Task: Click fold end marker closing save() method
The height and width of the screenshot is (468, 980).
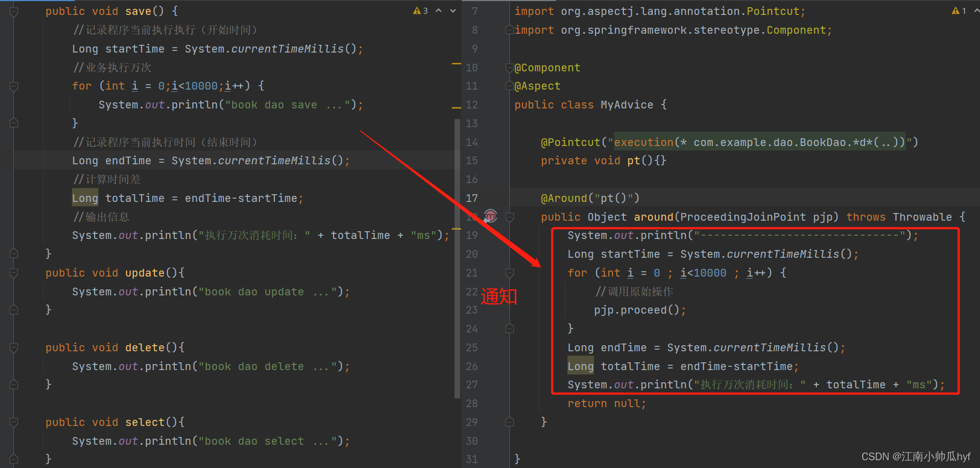Action: 14,253
